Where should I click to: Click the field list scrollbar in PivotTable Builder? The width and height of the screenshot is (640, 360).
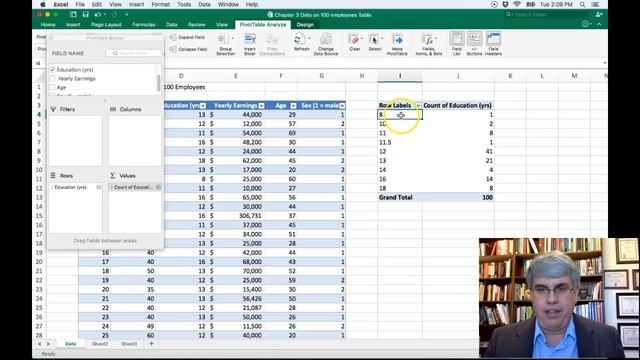coord(158,83)
